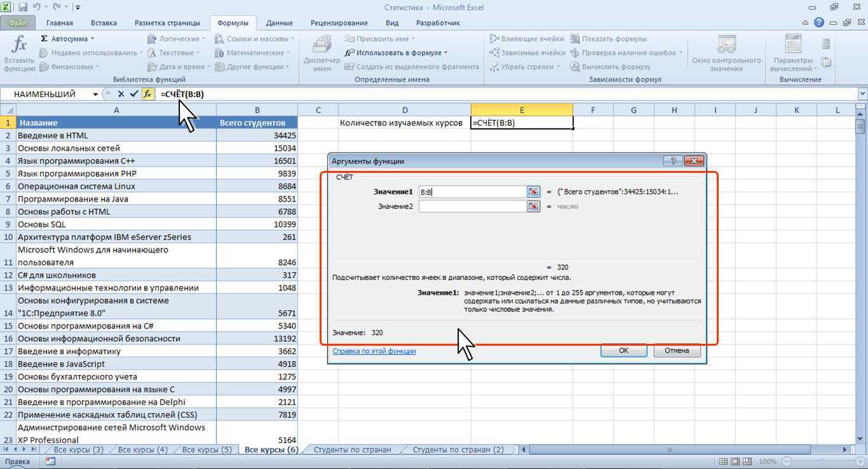Click the 'Всего студентов' header cell

coord(257,123)
